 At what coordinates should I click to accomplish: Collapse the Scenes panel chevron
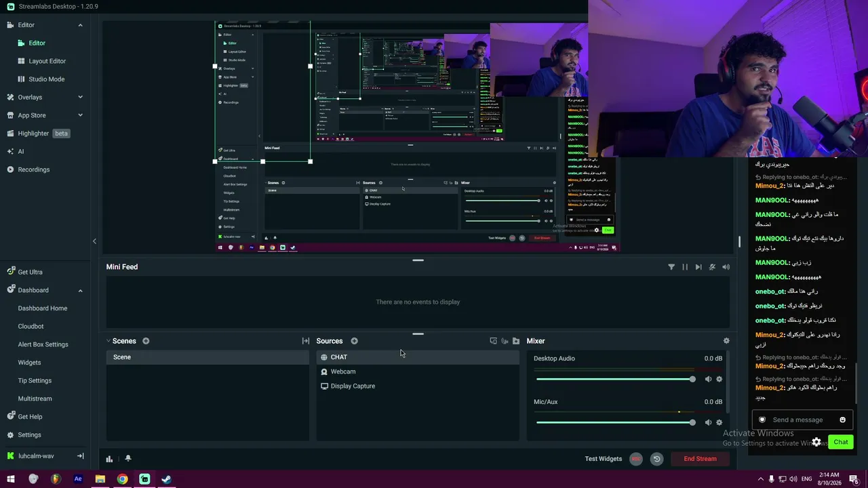[108, 341]
